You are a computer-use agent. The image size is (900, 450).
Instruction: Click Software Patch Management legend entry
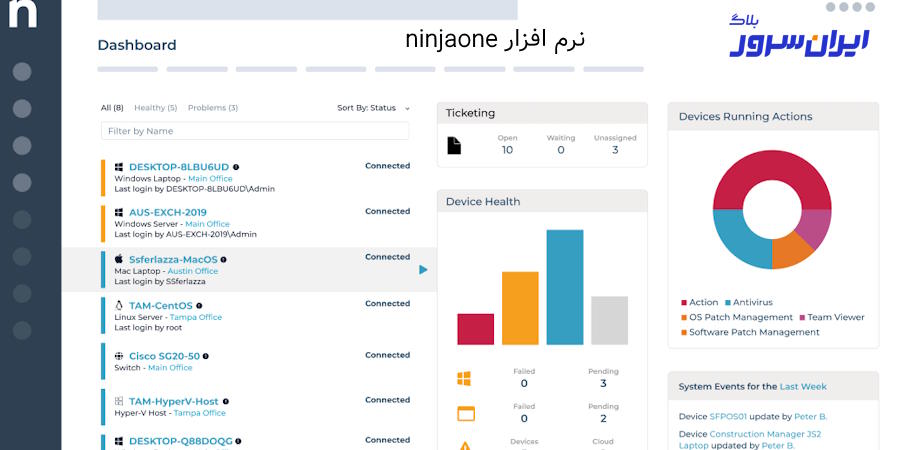coord(750,332)
